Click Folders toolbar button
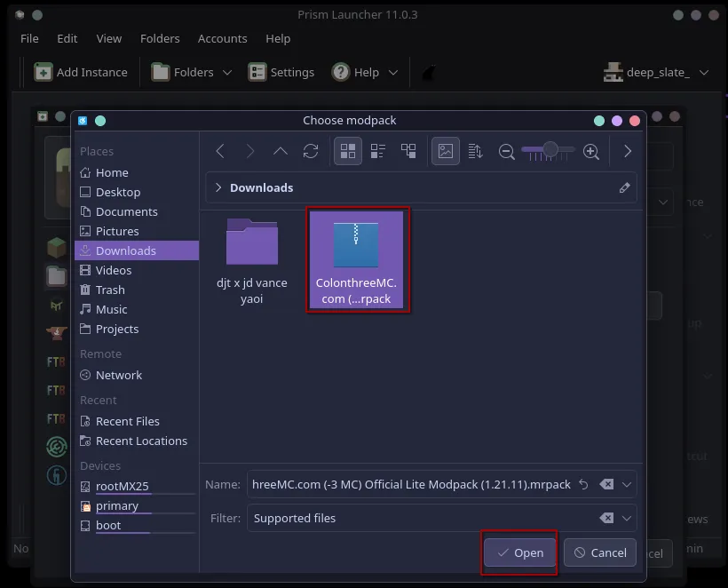Screen dimensions: 728x588 [183, 73]
